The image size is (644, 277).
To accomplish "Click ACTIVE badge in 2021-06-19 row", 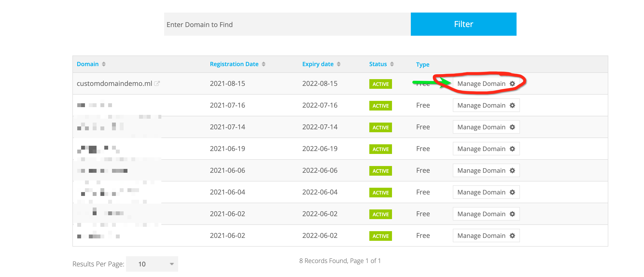I will tap(380, 149).
